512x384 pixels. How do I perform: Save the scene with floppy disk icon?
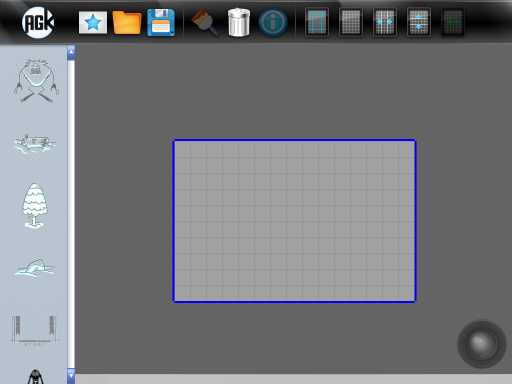[x=161, y=22]
